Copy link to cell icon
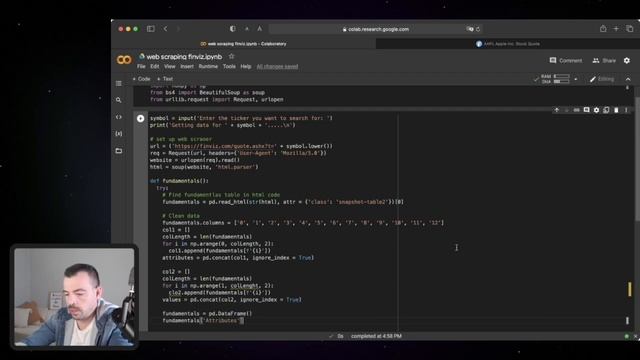The height and width of the screenshot is (360, 640). click(576, 110)
